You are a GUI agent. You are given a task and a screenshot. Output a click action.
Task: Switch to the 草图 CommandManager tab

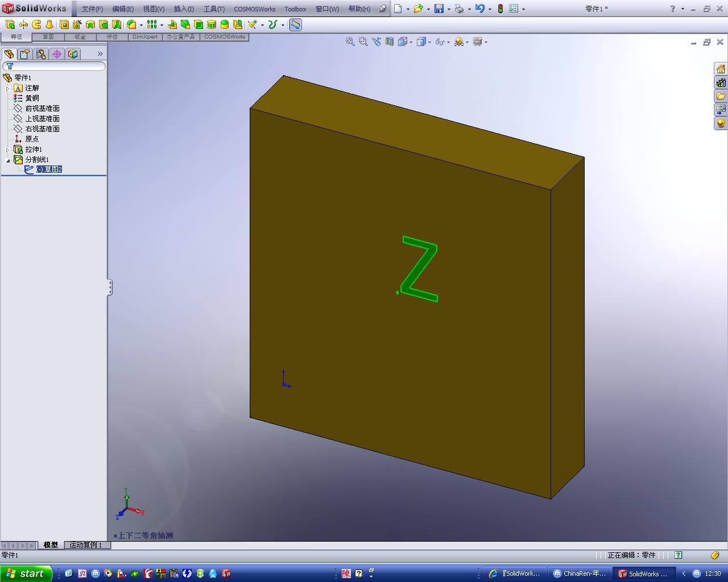click(48, 37)
